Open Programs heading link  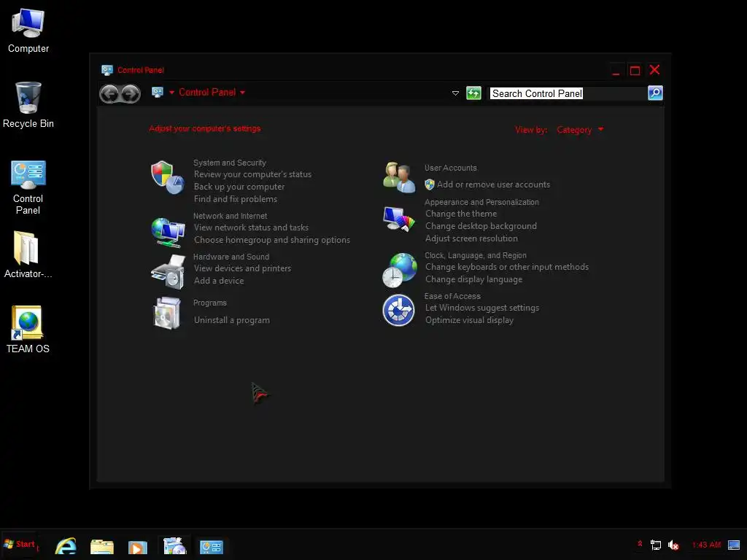tap(209, 303)
